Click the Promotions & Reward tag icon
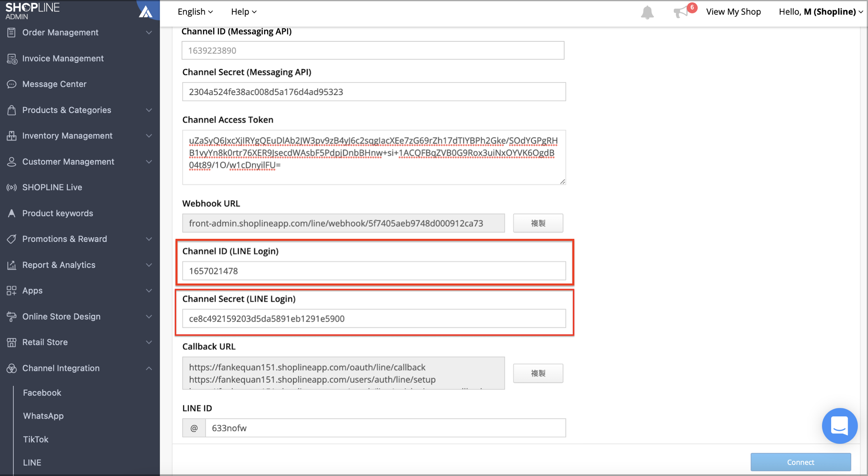Viewport: 868px width, 476px height. (11, 239)
